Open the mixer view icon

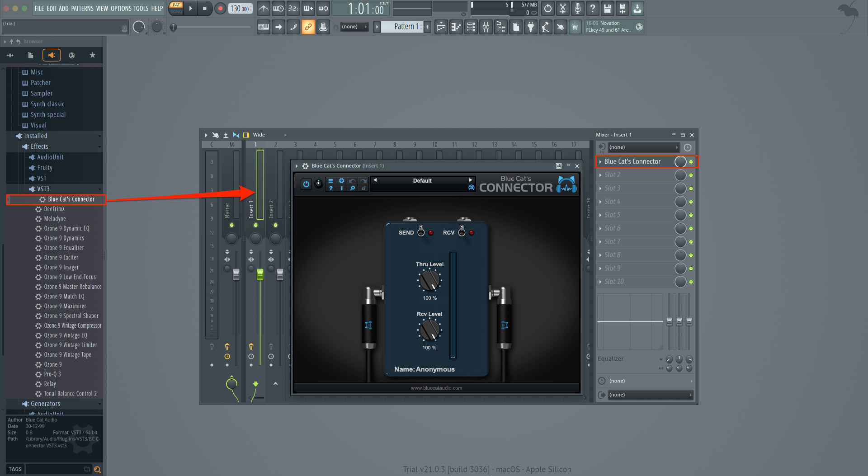point(486,27)
